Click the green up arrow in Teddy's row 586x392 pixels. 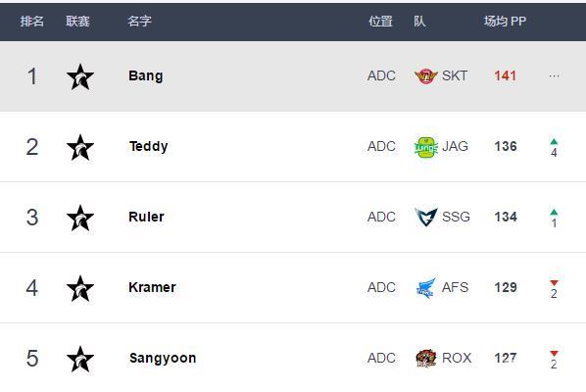(554, 142)
